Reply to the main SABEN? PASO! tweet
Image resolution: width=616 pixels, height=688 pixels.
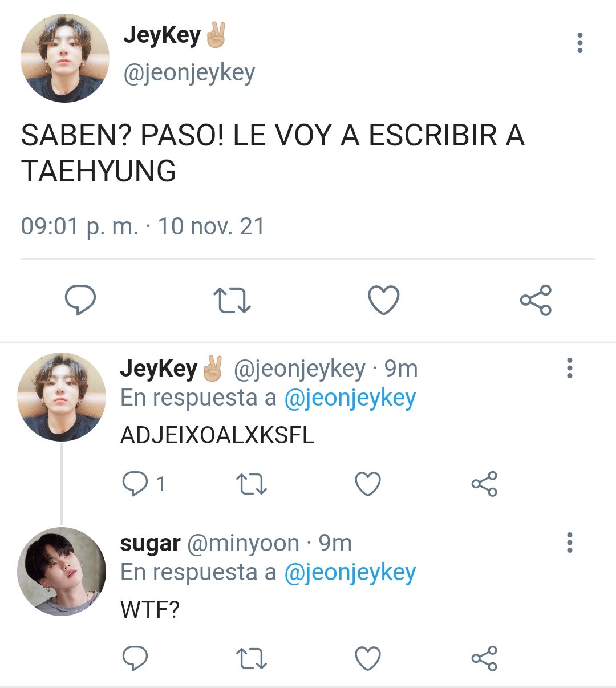click(80, 300)
